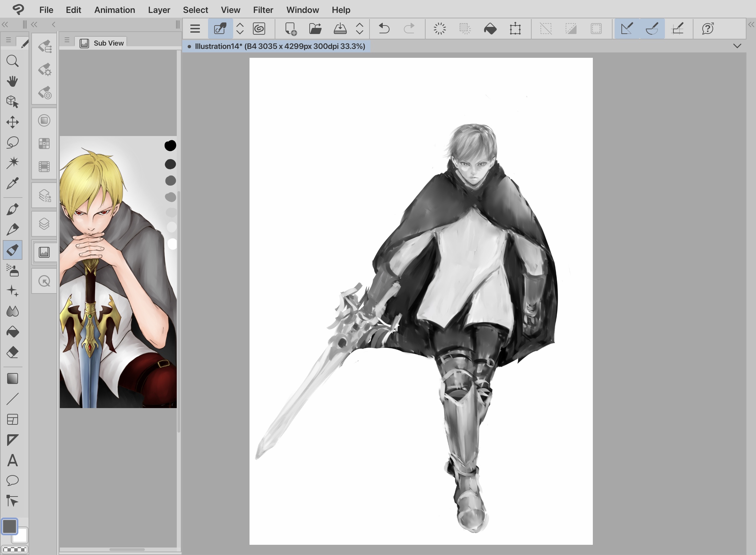The width and height of the screenshot is (756, 555).
Task: Collapse the icon dock double arrow
Action: pyautogui.click(x=34, y=24)
